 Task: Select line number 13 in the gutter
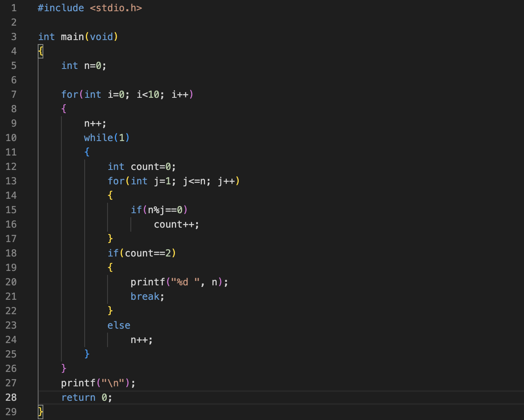(11, 181)
